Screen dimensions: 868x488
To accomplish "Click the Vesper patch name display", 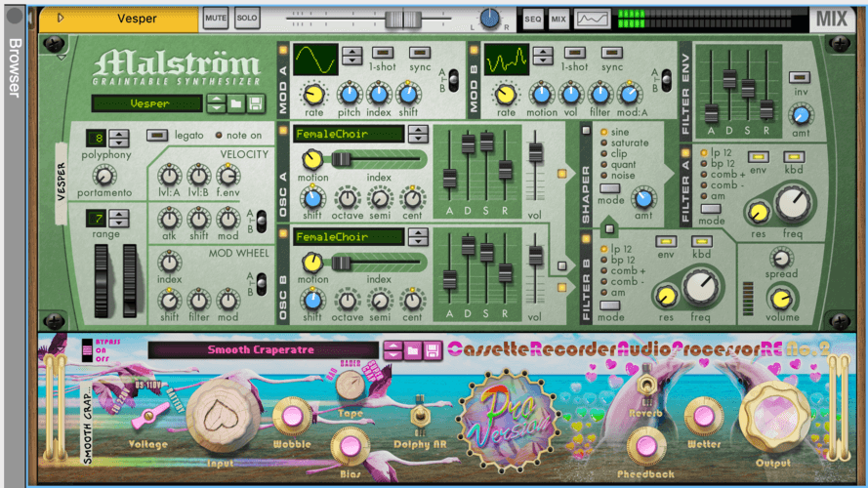I will tap(147, 103).
